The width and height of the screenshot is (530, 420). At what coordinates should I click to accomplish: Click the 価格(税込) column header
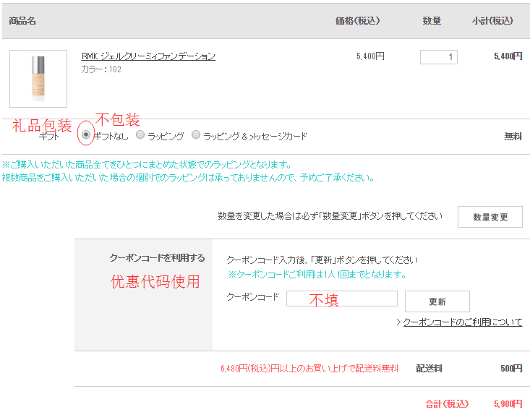coord(357,21)
